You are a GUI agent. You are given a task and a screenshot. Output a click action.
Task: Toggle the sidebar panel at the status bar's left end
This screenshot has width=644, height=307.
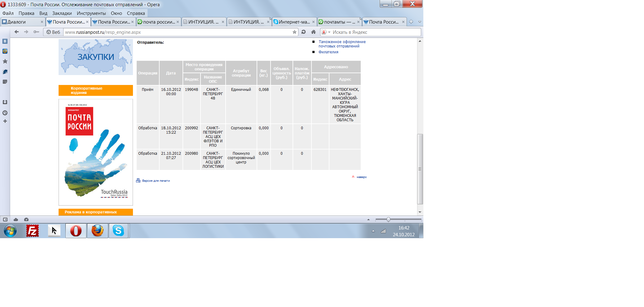tap(5, 220)
